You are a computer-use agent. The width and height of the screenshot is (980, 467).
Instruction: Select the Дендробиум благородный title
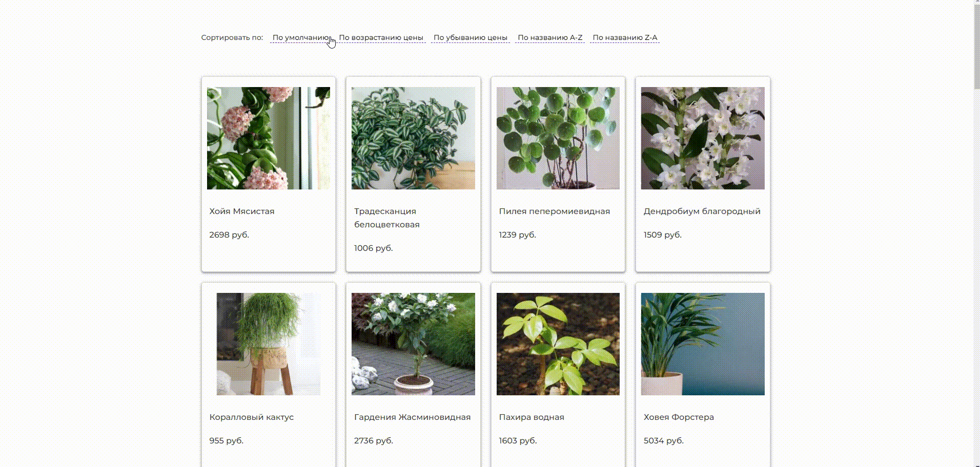click(x=702, y=211)
